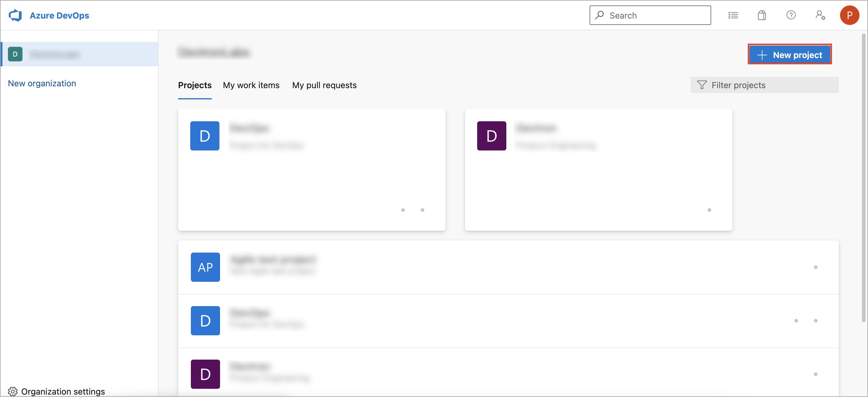Switch to the Projects tab
Screen dimensions: 868x397
point(195,85)
